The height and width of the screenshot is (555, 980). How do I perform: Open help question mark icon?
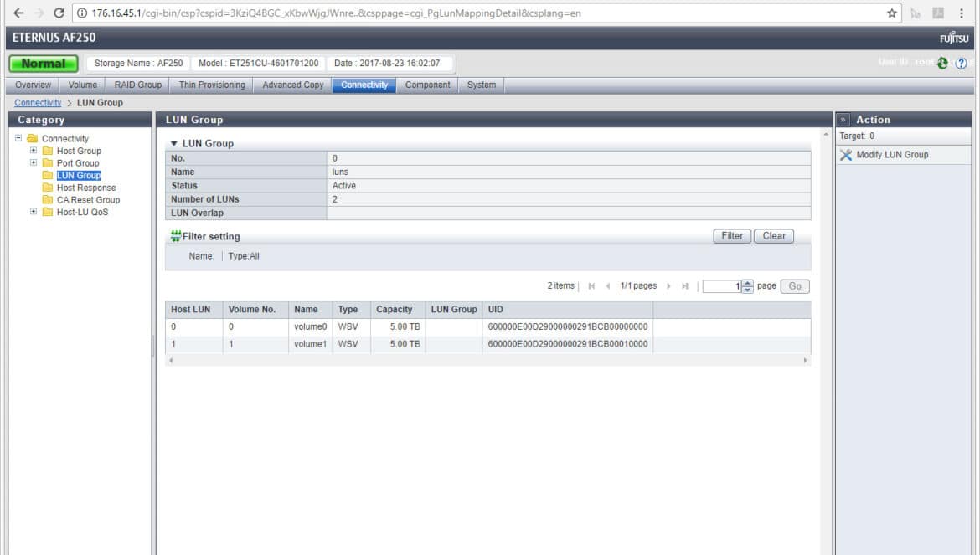(x=962, y=63)
